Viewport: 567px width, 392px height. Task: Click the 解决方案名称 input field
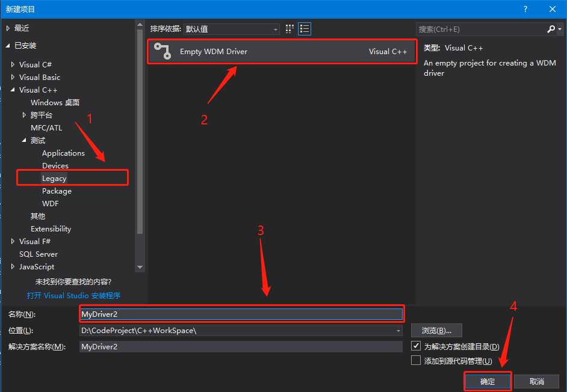click(x=241, y=346)
